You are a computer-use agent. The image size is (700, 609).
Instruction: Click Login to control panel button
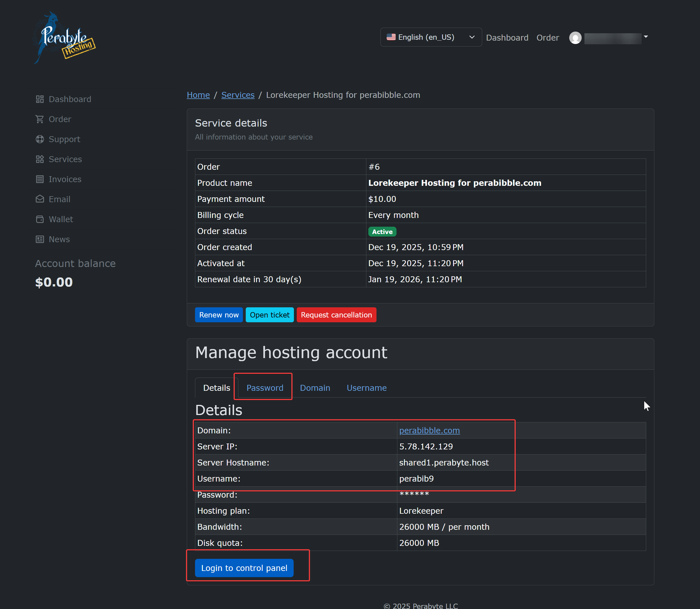tap(244, 568)
